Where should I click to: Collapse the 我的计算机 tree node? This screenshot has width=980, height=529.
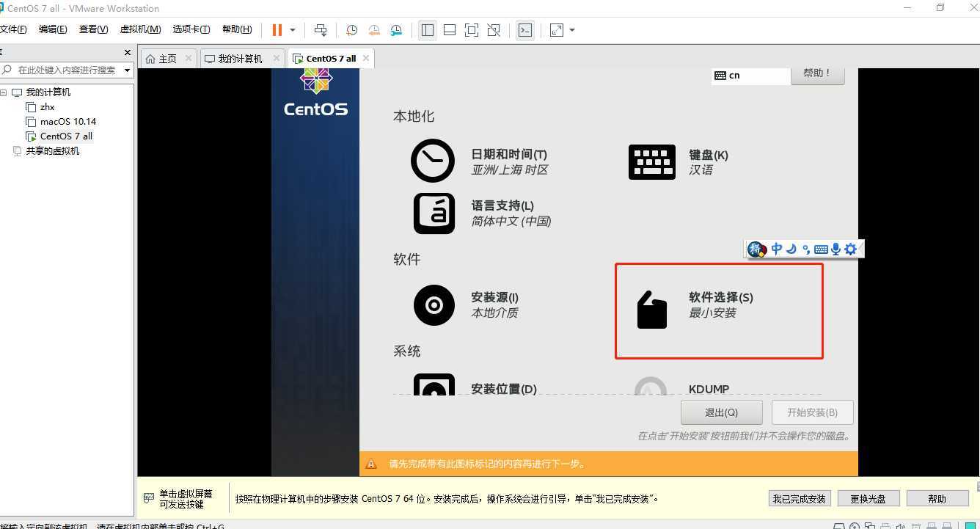click(x=4, y=92)
